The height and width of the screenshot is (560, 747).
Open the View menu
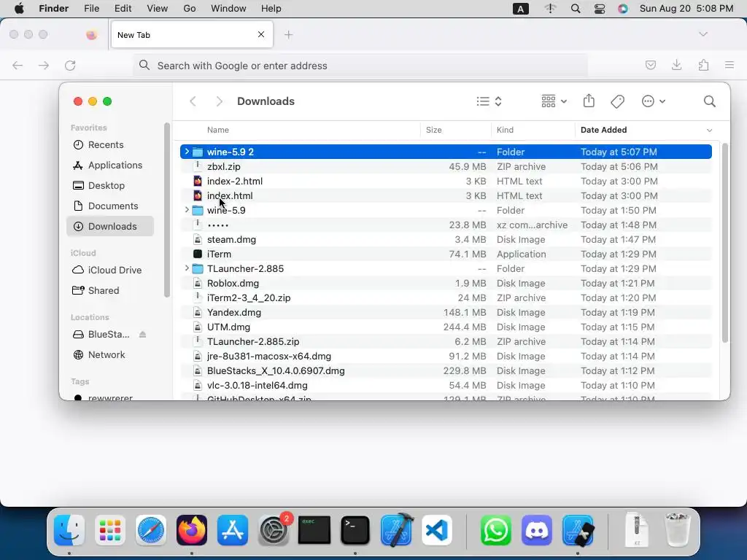(x=158, y=9)
